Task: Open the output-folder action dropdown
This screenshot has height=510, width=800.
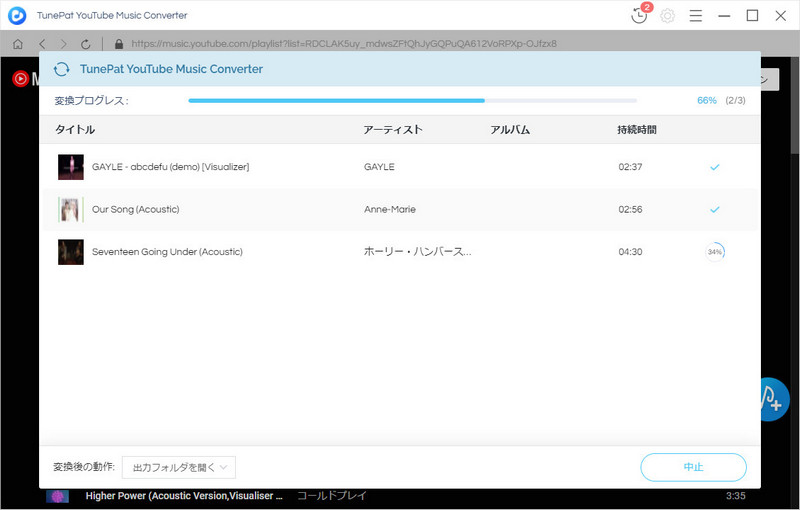Action: tap(179, 467)
